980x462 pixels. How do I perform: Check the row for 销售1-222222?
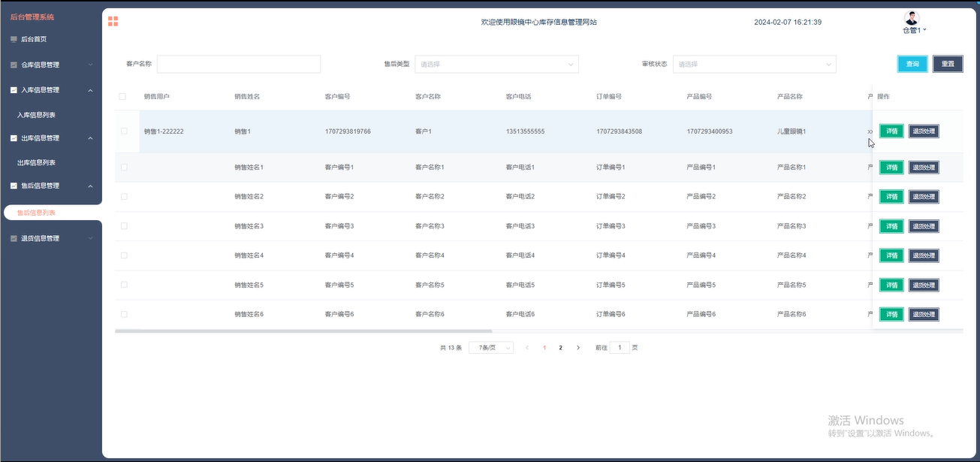[124, 131]
